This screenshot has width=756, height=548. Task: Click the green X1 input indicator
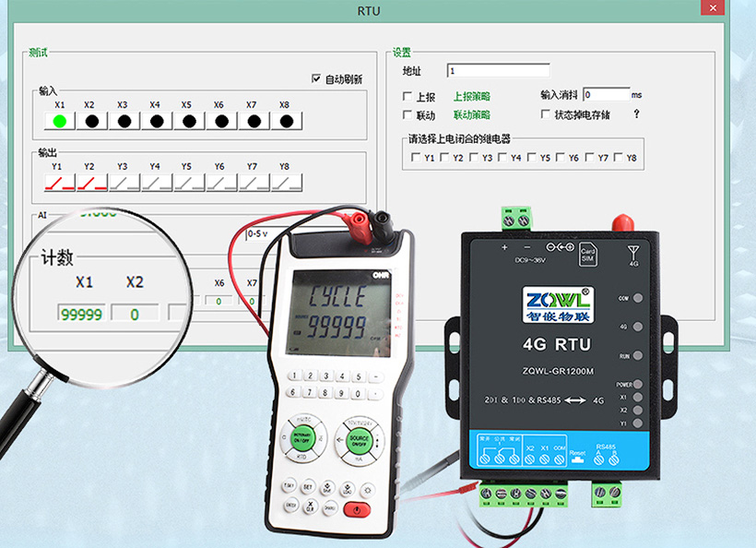coord(60,121)
